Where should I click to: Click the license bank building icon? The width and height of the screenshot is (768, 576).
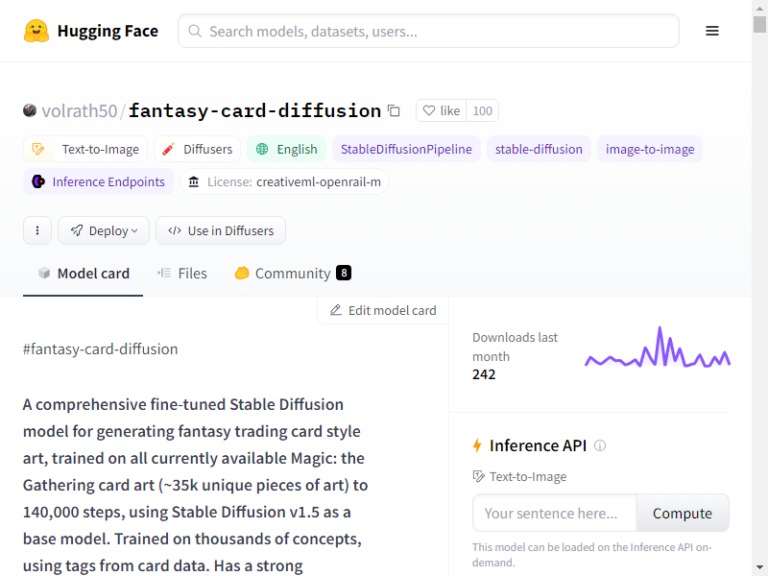(193, 182)
